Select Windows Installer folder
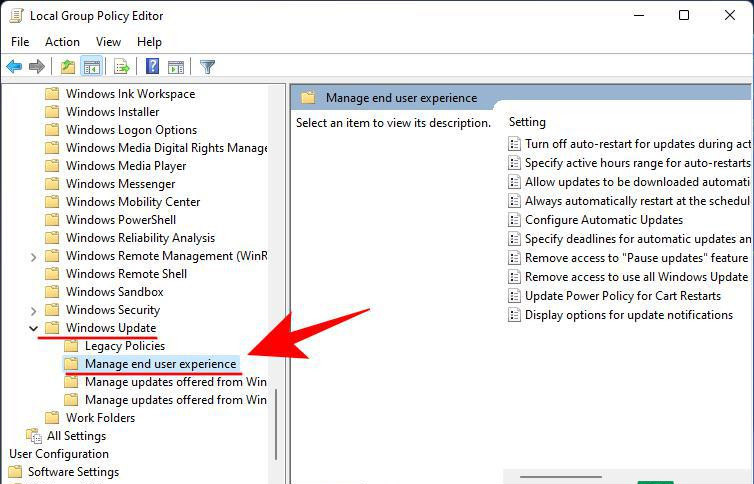The width and height of the screenshot is (754, 484). 113,112
